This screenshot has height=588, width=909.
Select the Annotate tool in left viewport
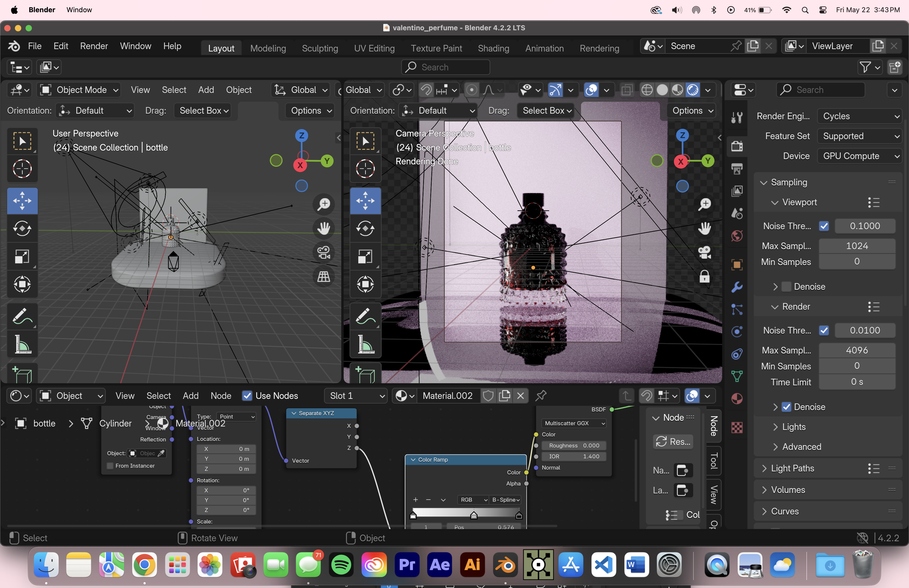click(x=22, y=317)
